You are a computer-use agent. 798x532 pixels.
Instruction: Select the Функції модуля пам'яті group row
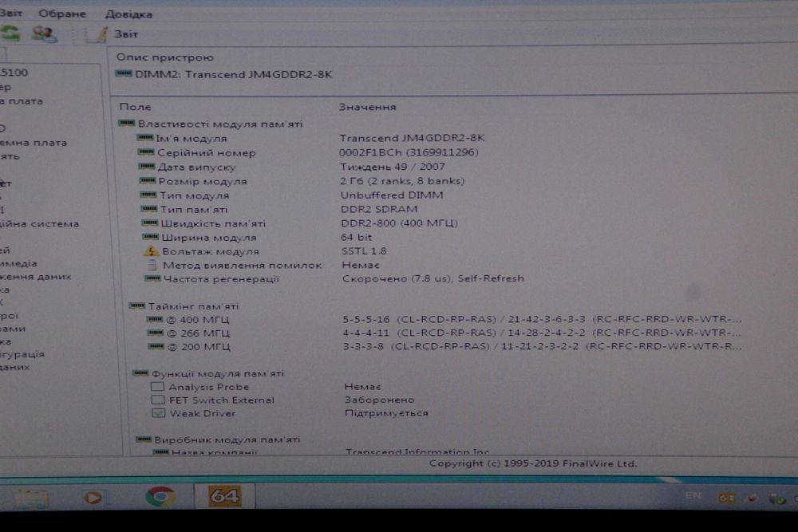coord(208,373)
